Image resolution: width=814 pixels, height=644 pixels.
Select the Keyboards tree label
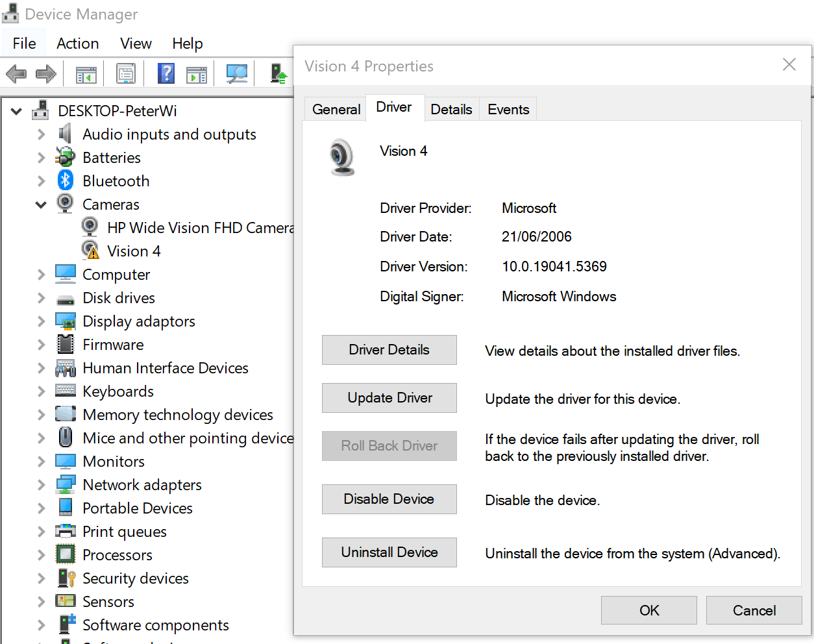click(x=118, y=391)
